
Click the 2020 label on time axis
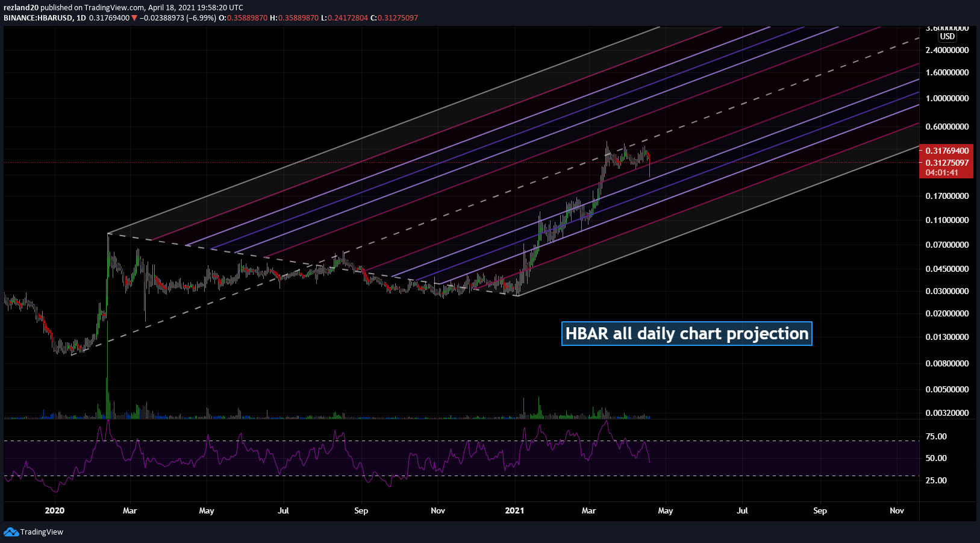55,510
